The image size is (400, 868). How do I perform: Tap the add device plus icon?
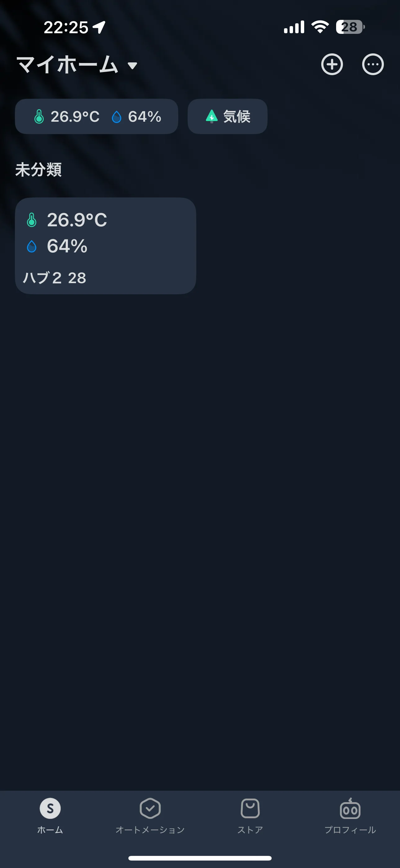(332, 64)
